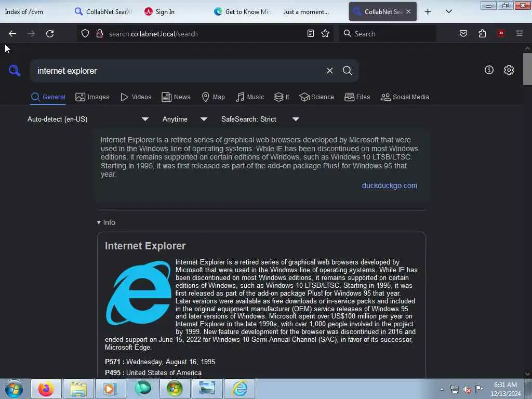Open Windows Explorer from the taskbar

pos(78,389)
